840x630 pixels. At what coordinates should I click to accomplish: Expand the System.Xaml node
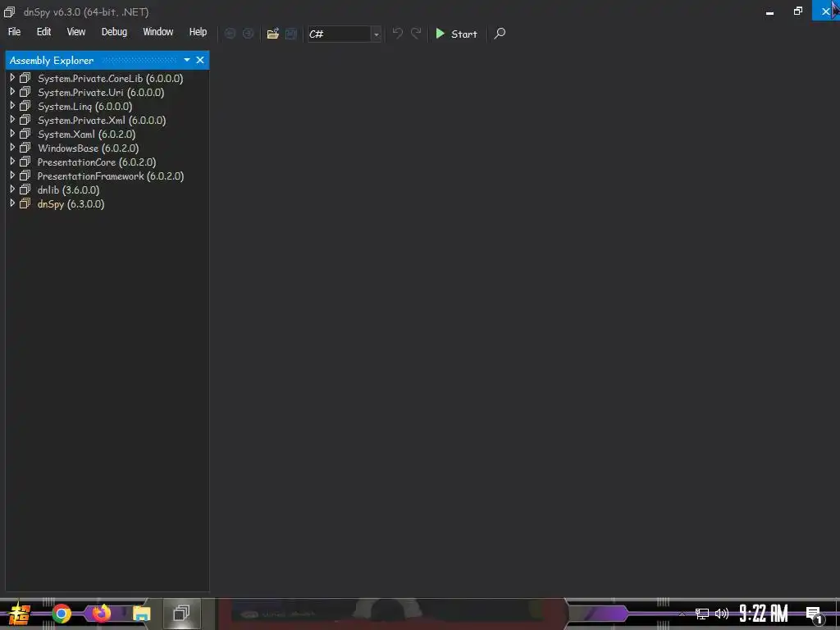point(12,134)
